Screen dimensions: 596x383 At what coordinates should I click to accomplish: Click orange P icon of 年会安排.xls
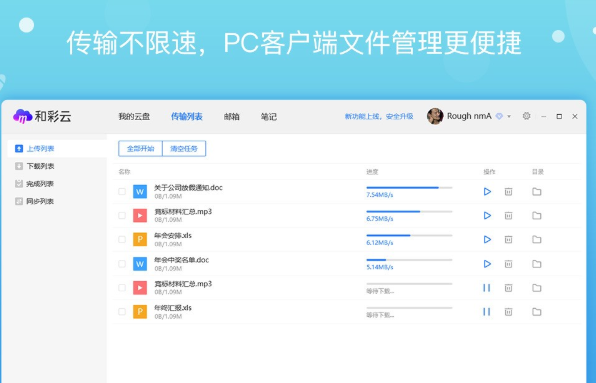(x=140, y=239)
